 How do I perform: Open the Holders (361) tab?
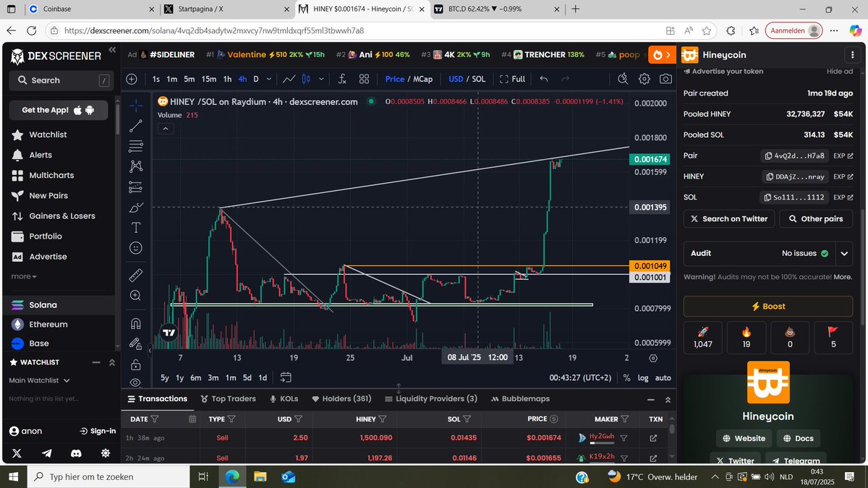point(341,398)
